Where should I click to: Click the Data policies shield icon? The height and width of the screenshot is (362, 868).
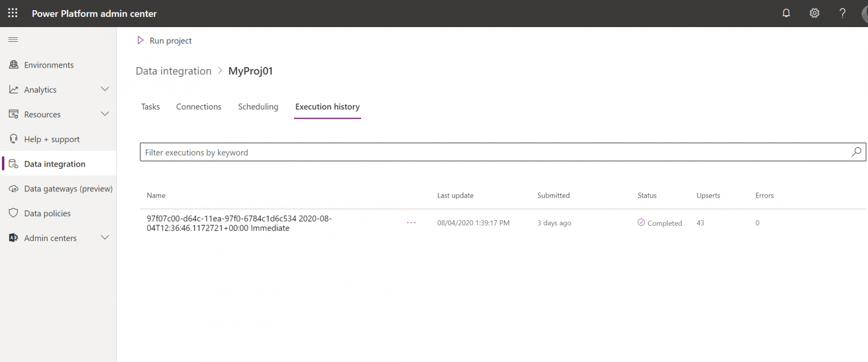pos(12,213)
